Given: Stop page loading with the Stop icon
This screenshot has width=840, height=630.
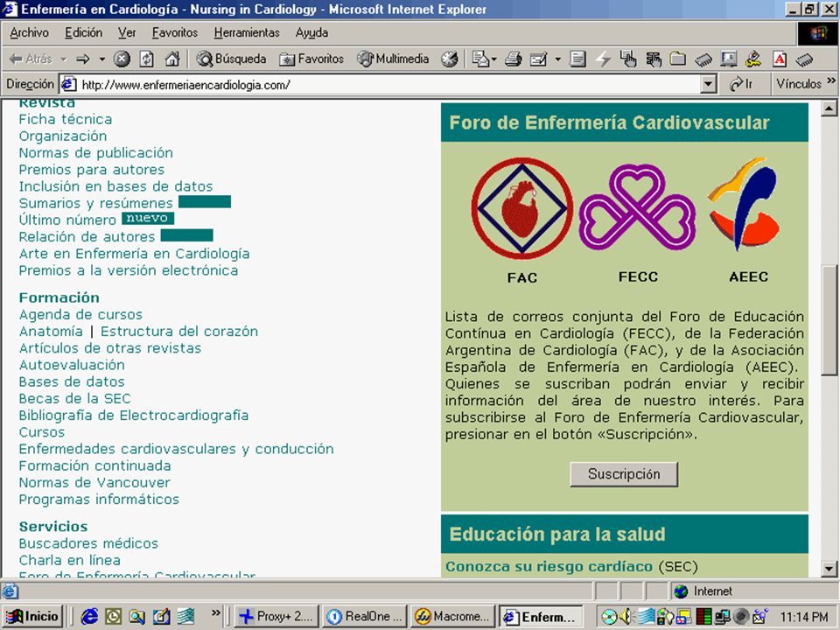Looking at the screenshot, I should pyautogui.click(x=122, y=59).
